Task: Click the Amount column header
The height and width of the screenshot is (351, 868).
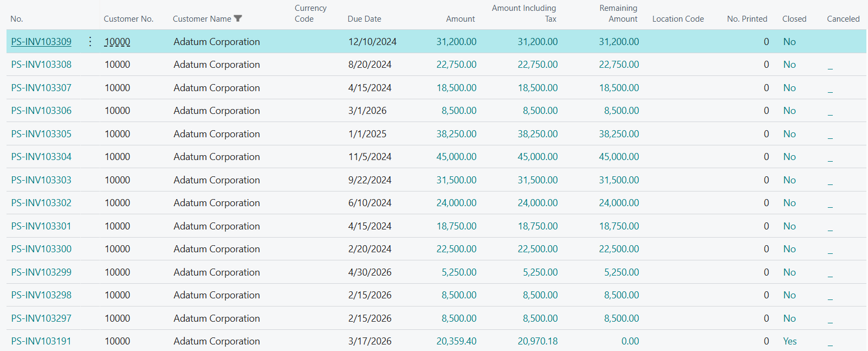Action: coord(461,19)
